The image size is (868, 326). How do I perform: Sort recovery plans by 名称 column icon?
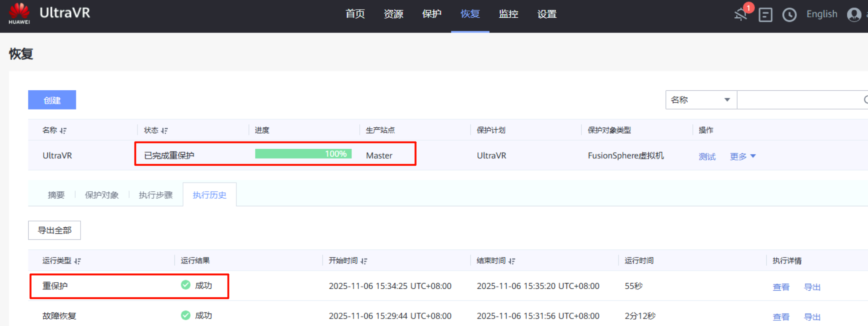pos(63,131)
